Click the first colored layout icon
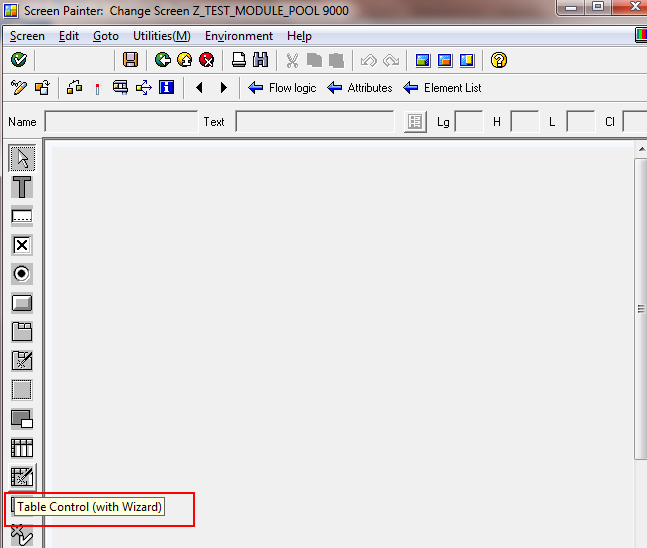Viewport: 647px width, 548px height. click(423, 60)
